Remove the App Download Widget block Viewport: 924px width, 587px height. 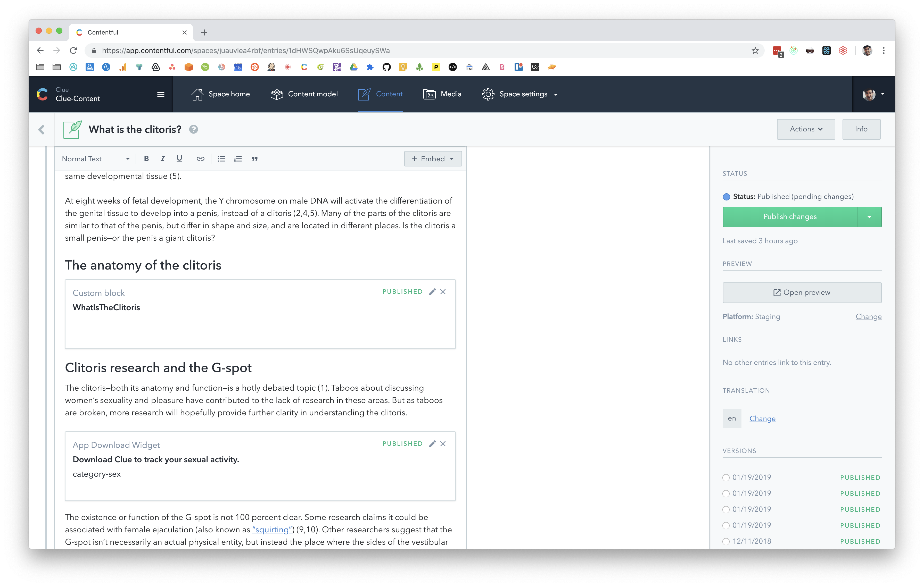(x=443, y=444)
